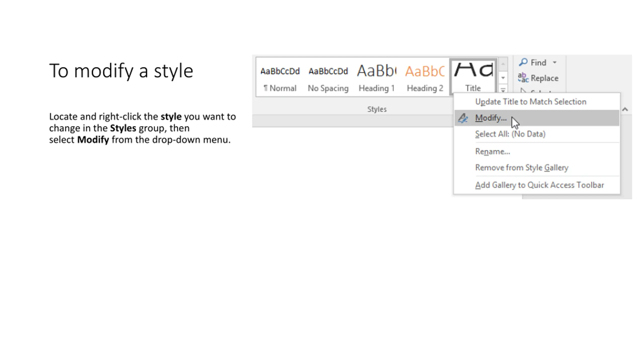The height and width of the screenshot is (362, 644).
Task: Click the Find magnifier icon
Action: 523,62
